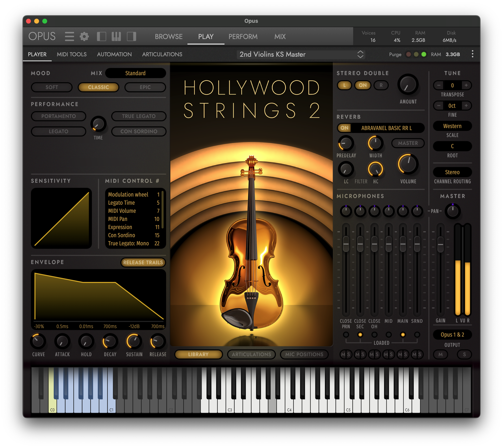This screenshot has width=503, height=448.
Task: Click the Reverb Predelay knob
Action: pyautogui.click(x=346, y=143)
